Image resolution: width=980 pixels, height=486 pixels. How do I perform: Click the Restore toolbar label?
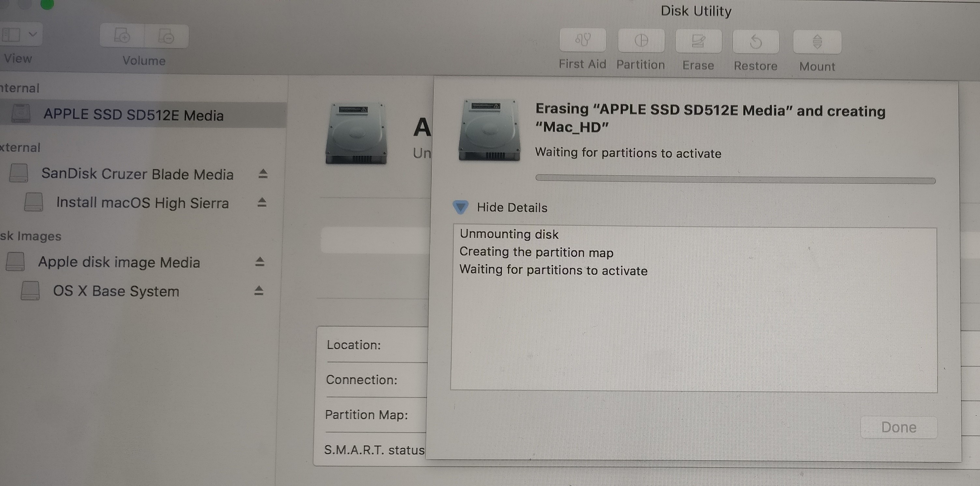click(755, 66)
